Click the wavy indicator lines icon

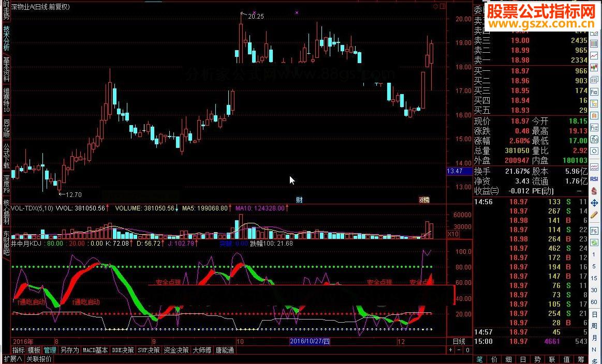coord(594,167)
